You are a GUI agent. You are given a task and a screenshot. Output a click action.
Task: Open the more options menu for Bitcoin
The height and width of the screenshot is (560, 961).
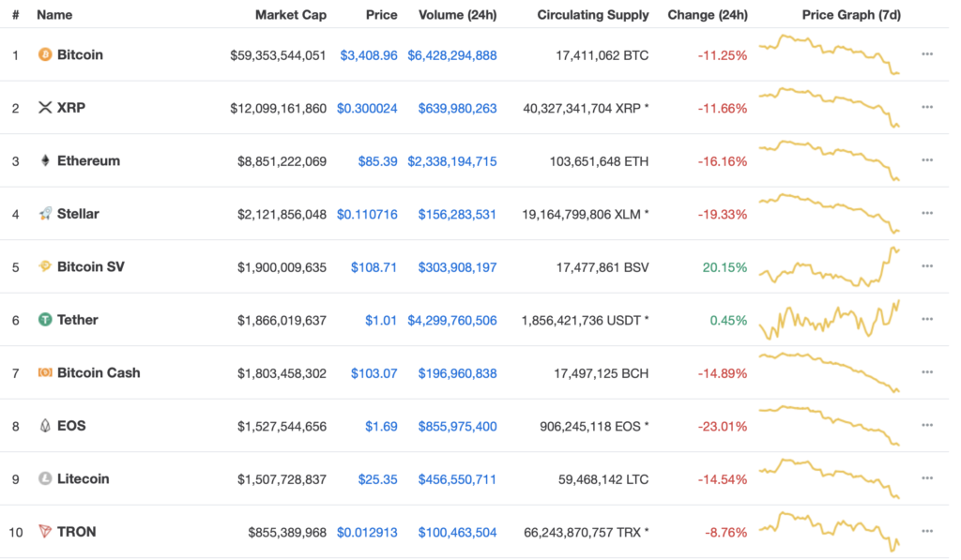pyautogui.click(x=927, y=54)
